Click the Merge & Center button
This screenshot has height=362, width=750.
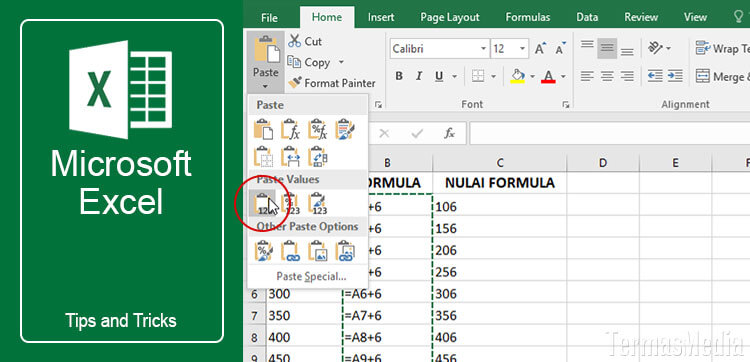pos(722,77)
